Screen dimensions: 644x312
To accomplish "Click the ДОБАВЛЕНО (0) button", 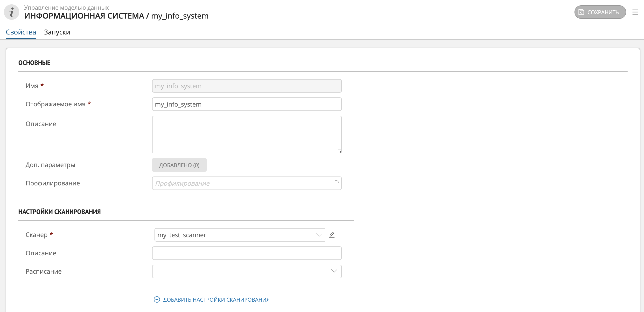I will click(179, 165).
